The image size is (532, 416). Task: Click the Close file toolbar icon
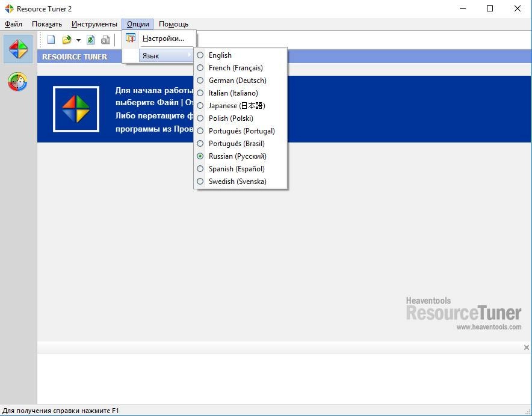click(105, 40)
